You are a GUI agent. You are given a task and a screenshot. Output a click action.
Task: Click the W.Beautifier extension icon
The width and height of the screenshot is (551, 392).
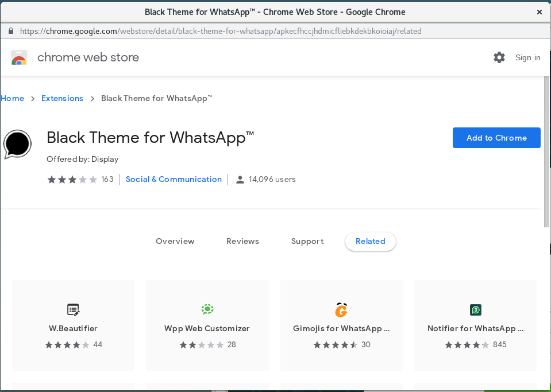(73, 310)
